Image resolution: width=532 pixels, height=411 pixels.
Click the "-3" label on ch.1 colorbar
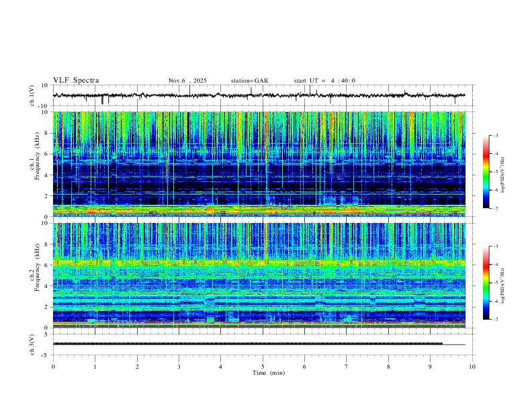point(496,136)
